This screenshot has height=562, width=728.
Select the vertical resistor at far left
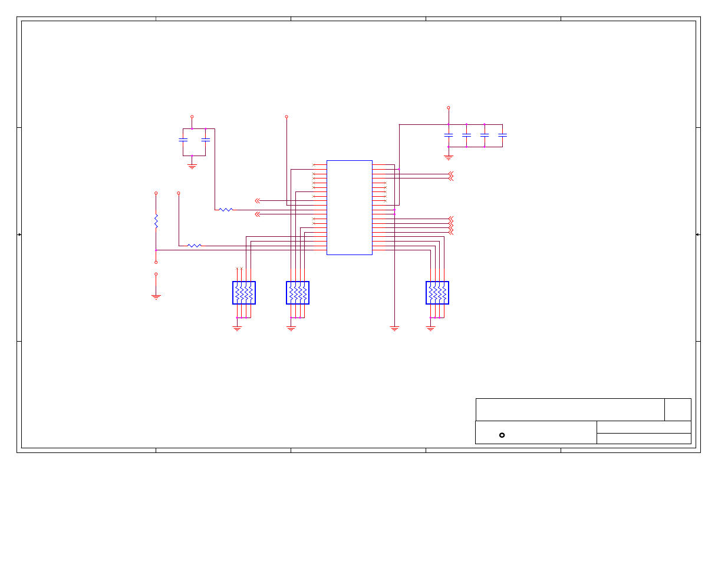pos(156,222)
